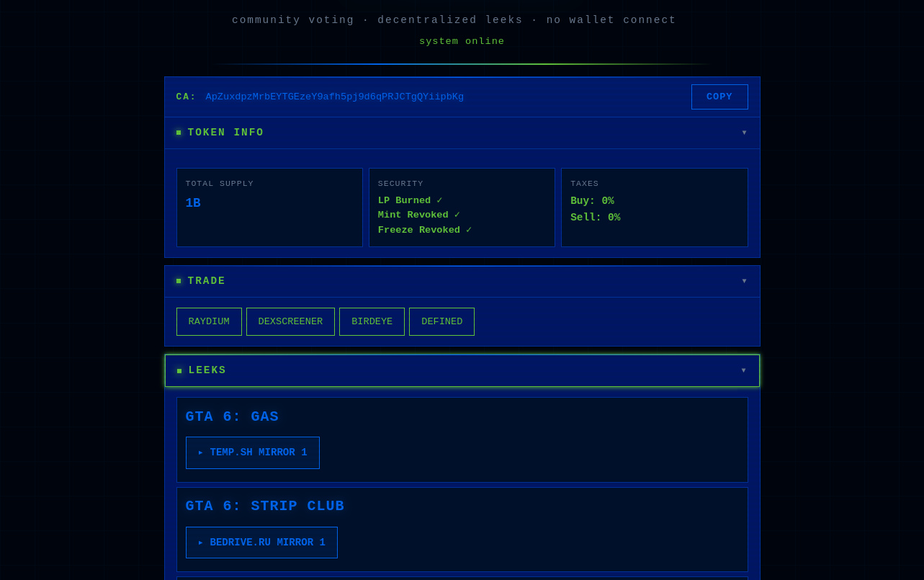Copy the contract address with COPY button
This screenshot has height=580, width=924.
[x=719, y=97]
